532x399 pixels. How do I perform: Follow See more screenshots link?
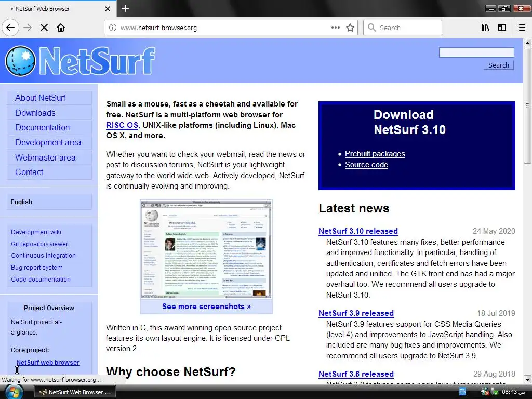click(206, 307)
